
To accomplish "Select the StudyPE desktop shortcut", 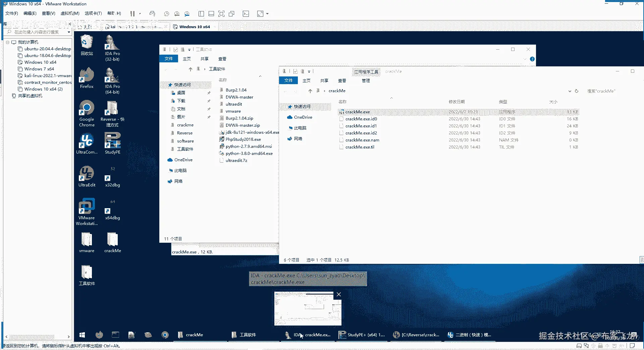I will [x=112, y=143].
